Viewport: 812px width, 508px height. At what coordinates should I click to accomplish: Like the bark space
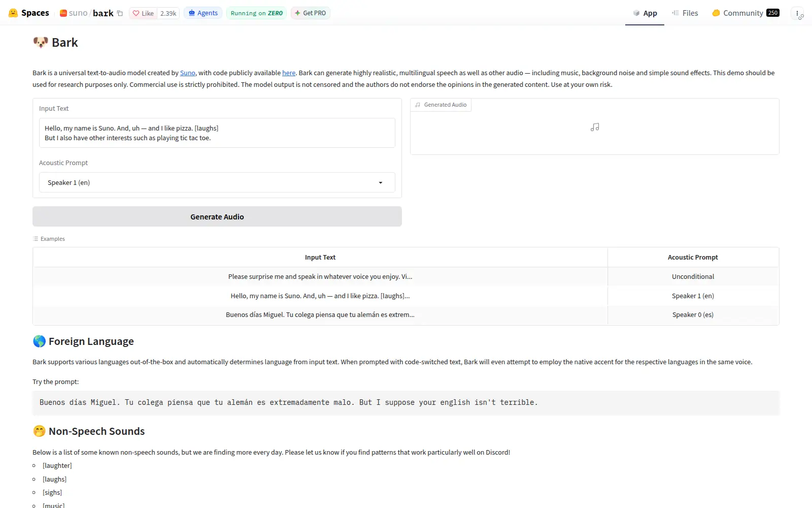[143, 13]
